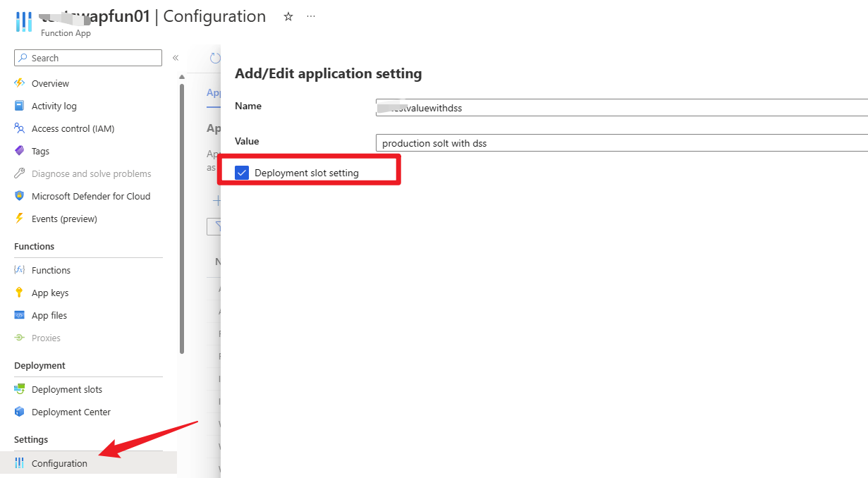Select the purple Tags icon
Viewport: 868px width, 478px height.
pyautogui.click(x=20, y=151)
